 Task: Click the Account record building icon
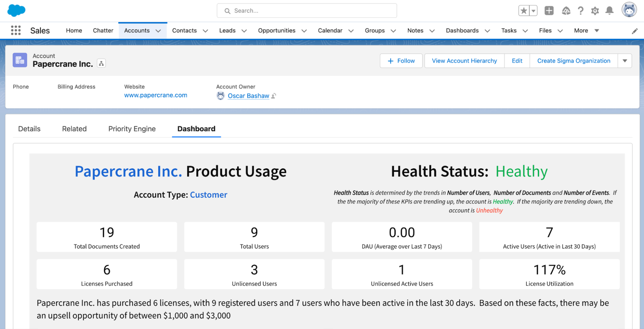[x=20, y=60]
